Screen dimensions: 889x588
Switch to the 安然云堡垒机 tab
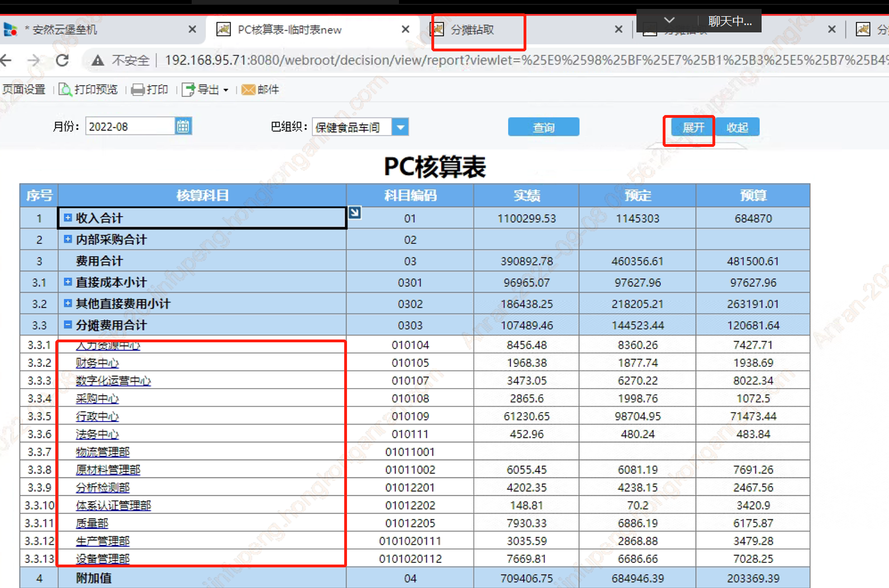pos(64,30)
